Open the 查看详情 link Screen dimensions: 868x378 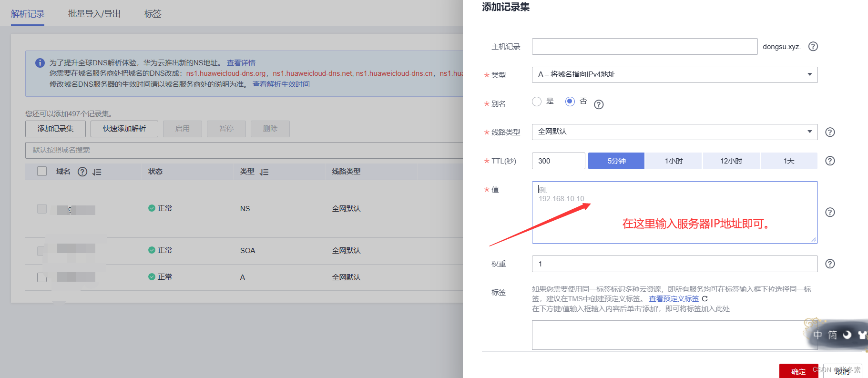pos(241,62)
